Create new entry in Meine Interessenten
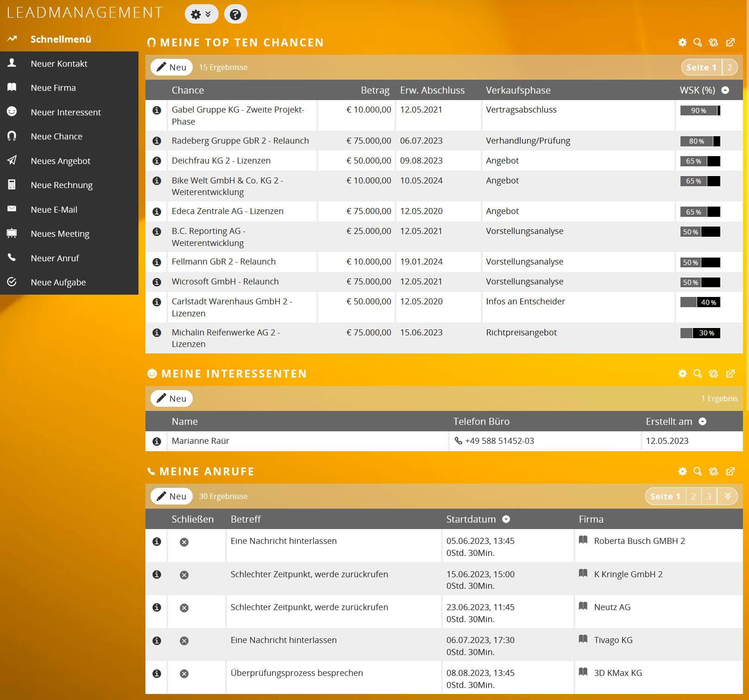Image resolution: width=749 pixels, height=700 pixels. tap(171, 398)
